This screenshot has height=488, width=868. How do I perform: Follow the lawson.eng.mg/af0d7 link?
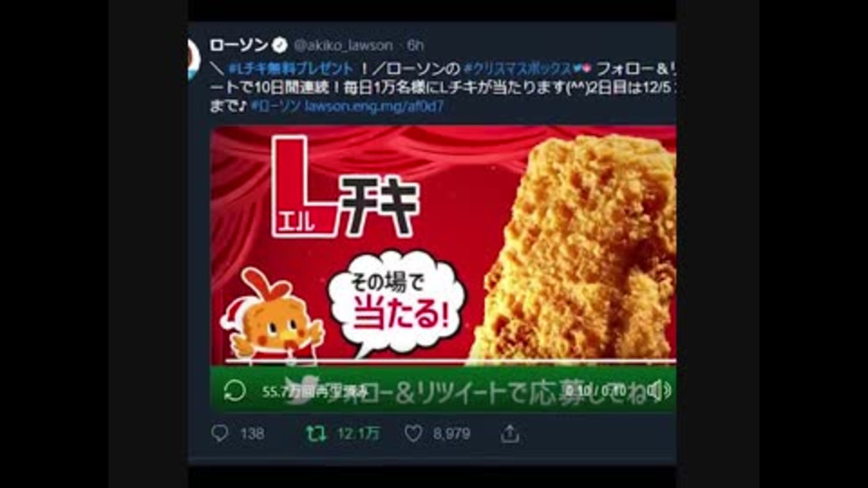click(374, 106)
